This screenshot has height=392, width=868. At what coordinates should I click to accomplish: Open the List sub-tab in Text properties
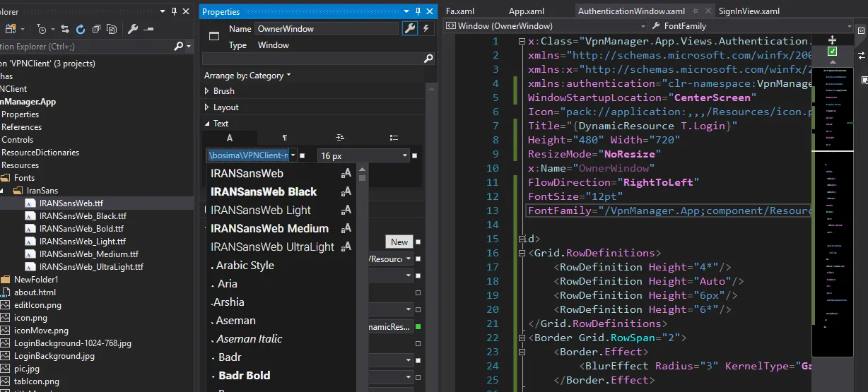coord(394,138)
